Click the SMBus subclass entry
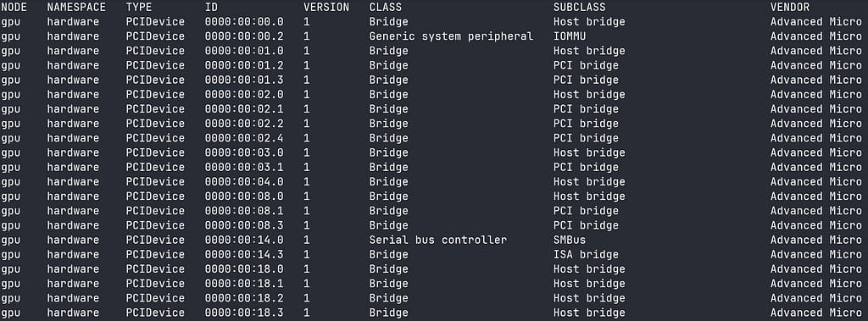 (570, 240)
